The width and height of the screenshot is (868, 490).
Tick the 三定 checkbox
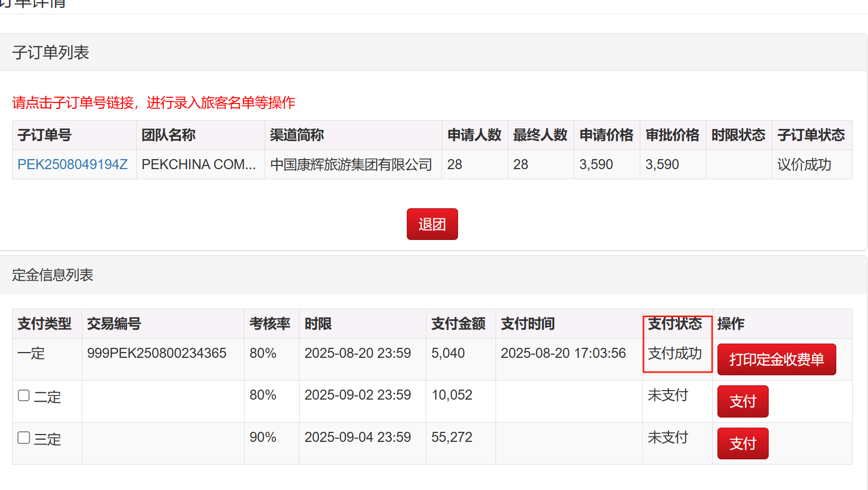pyautogui.click(x=24, y=438)
